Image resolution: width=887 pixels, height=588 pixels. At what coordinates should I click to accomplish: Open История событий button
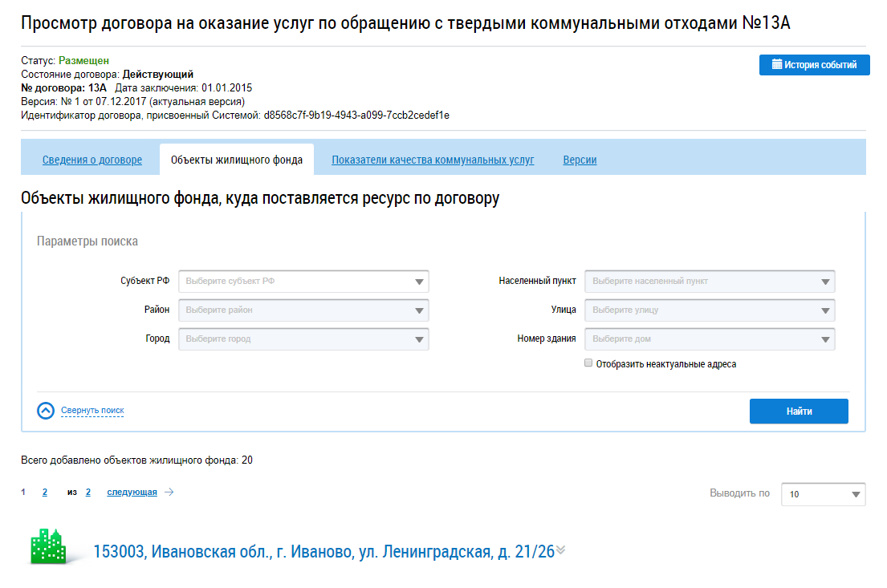point(814,65)
